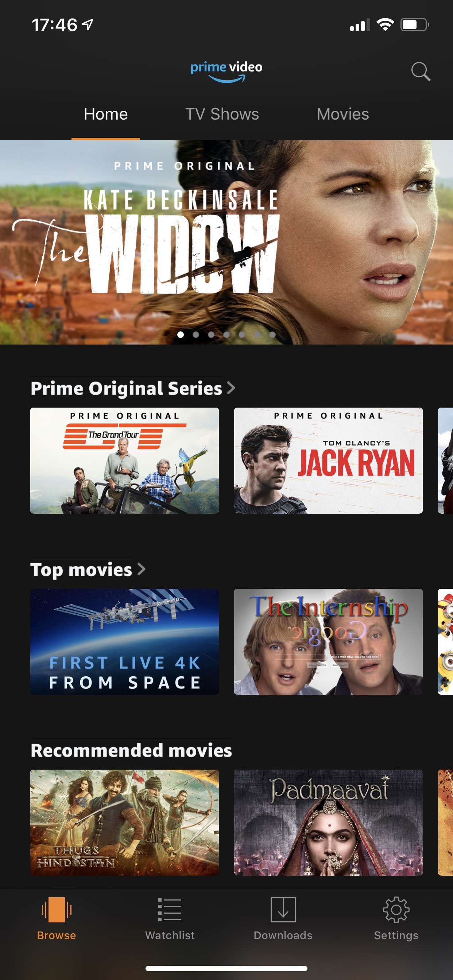This screenshot has height=980, width=453.
Task: Select the second carousel page dot
Action: [195, 334]
